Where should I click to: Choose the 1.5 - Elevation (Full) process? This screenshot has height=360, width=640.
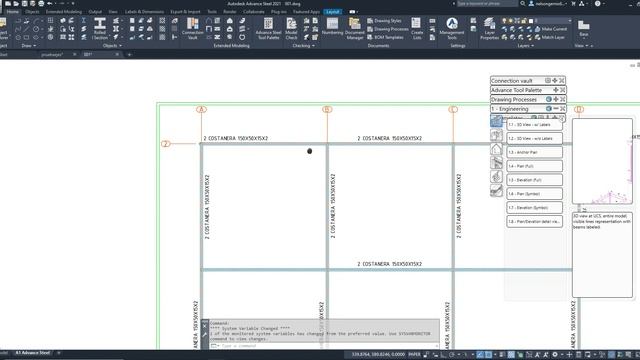click(x=534, y=180)
